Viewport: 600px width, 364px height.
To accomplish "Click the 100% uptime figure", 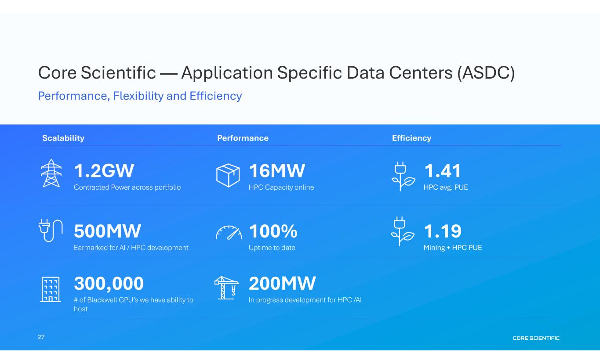I will point(273,231).
